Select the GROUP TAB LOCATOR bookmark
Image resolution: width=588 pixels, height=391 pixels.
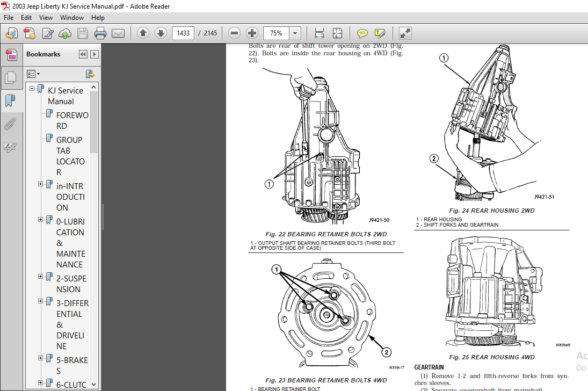click(x=70, y=156)
